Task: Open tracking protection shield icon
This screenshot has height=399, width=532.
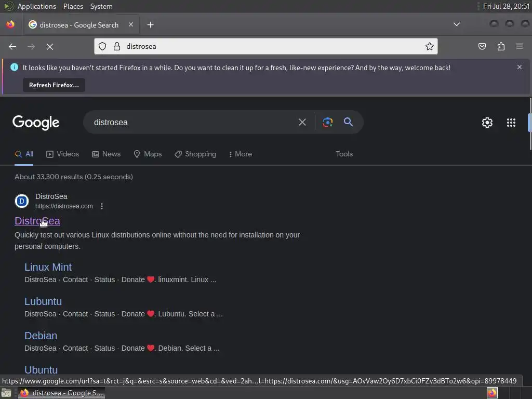Action: [102, 46]
